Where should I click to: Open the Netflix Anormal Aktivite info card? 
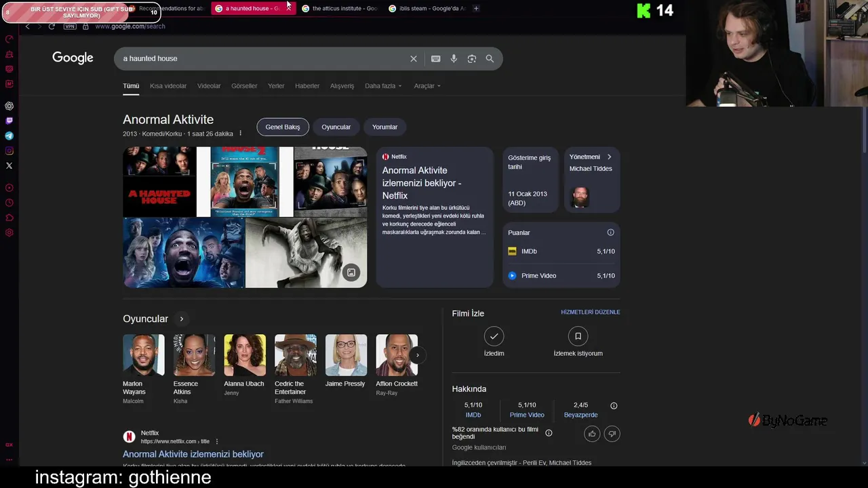[x=435, y=217]
